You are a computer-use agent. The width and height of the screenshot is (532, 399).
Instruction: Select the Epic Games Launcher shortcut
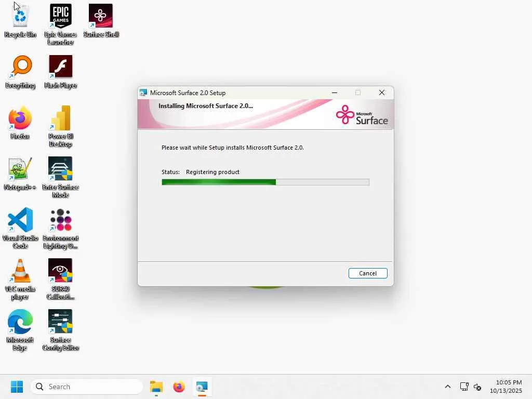pyautogui.click(x=60, y=24)
